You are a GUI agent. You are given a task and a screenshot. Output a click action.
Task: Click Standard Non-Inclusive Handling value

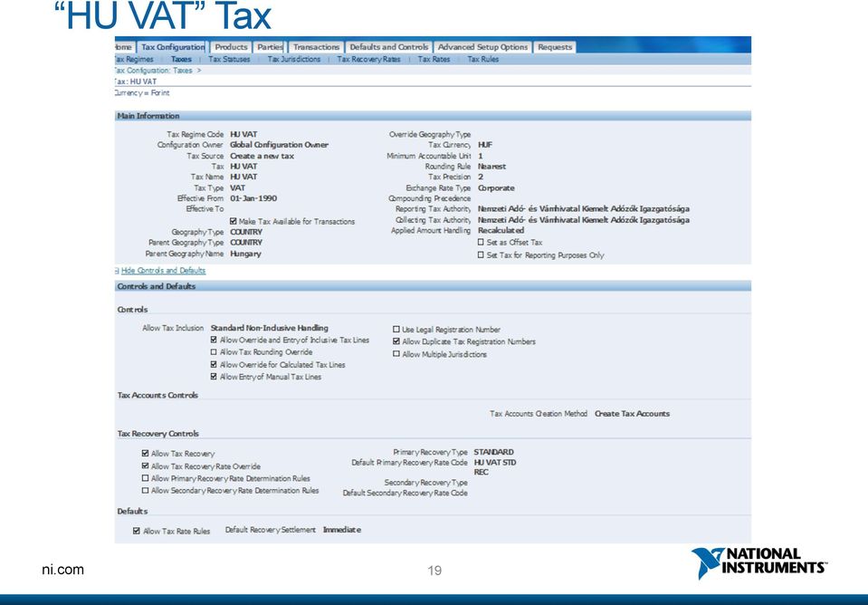click(270, 328)
